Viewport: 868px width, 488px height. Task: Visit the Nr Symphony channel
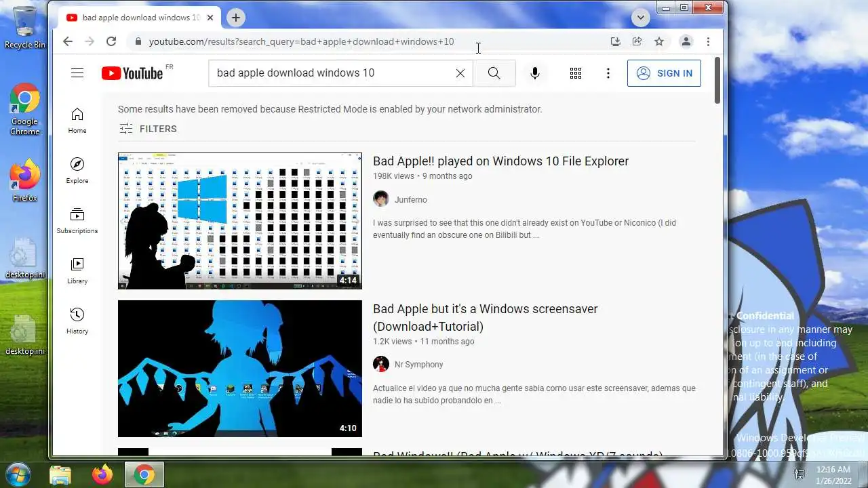click(x=418, y=365)
